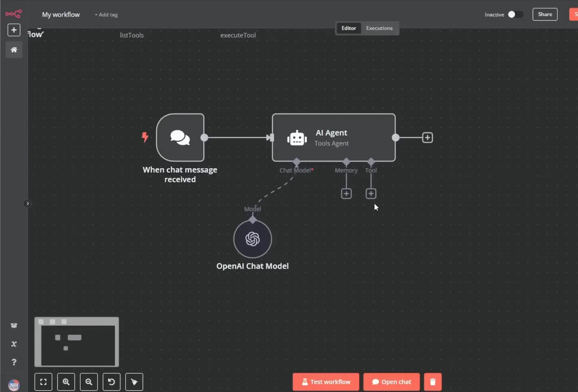The width and height of the screenshot is (578, 392).
Task: Open the help question mark icon
Action: (x=14, y=362)
